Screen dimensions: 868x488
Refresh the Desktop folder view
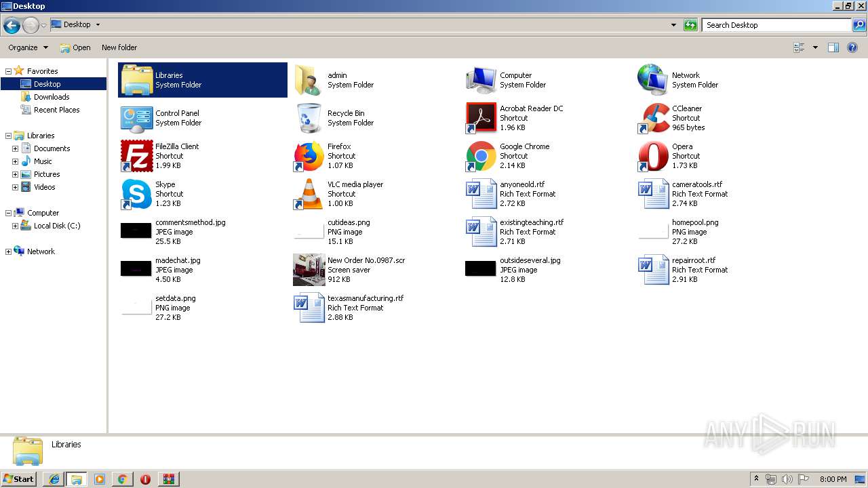tap(690, 25)
